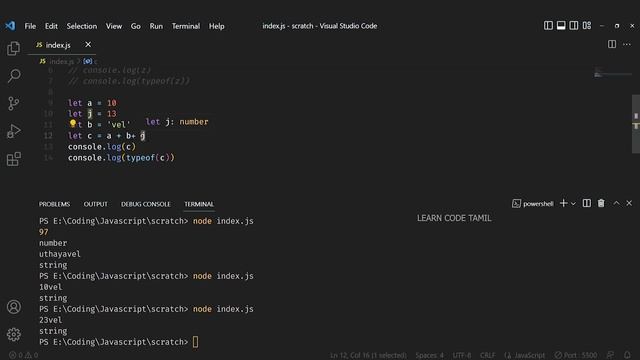Viewport: 640px width, 360px height.
Task: Open the View menu
Action: pos(114,26)
